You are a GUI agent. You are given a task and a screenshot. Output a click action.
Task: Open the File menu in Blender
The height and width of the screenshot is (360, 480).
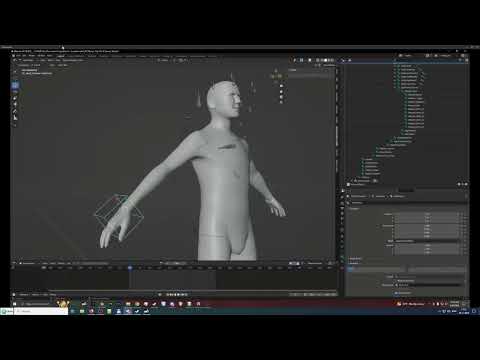[19, 56]
